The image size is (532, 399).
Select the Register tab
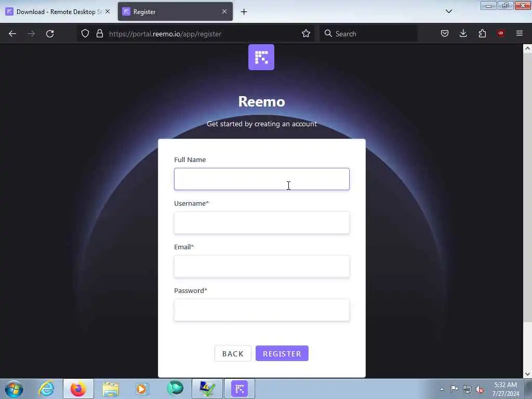click(x=175, y=12)
